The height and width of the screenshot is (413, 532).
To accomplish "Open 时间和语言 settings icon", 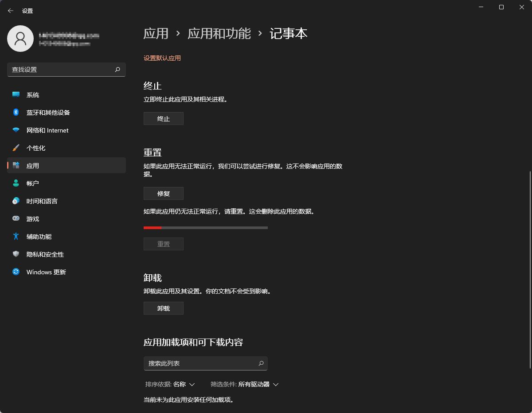I will 16,201.
